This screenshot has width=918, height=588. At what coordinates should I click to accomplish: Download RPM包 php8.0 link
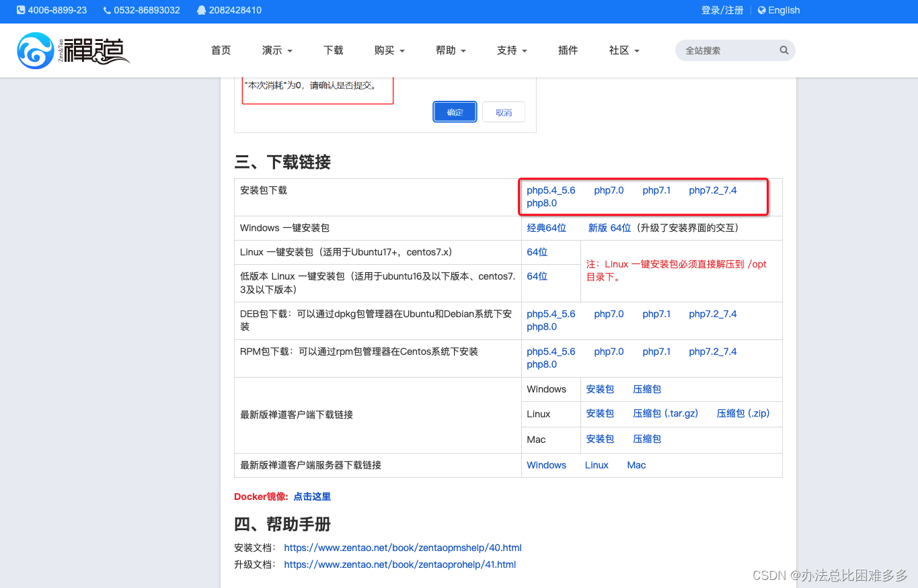tap(541, 364)
